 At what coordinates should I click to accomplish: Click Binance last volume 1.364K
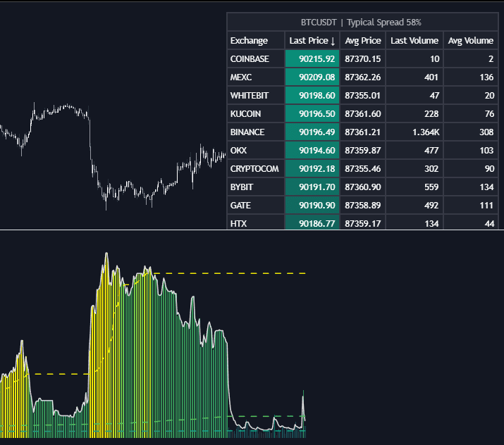coord(414,132)
